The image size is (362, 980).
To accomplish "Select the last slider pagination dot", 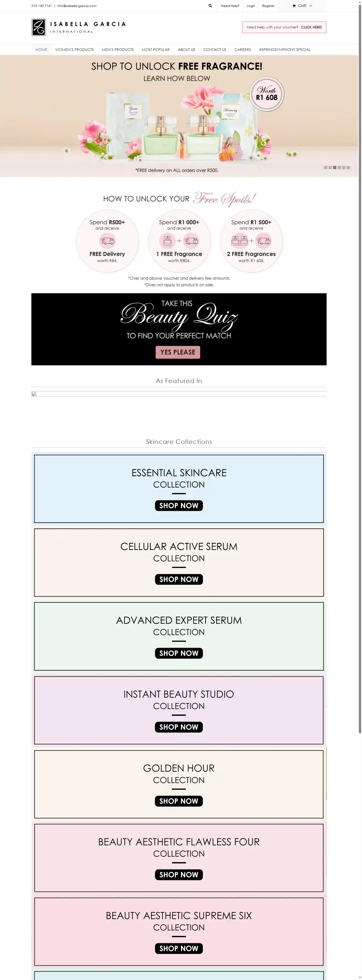I will coord(348,167).
